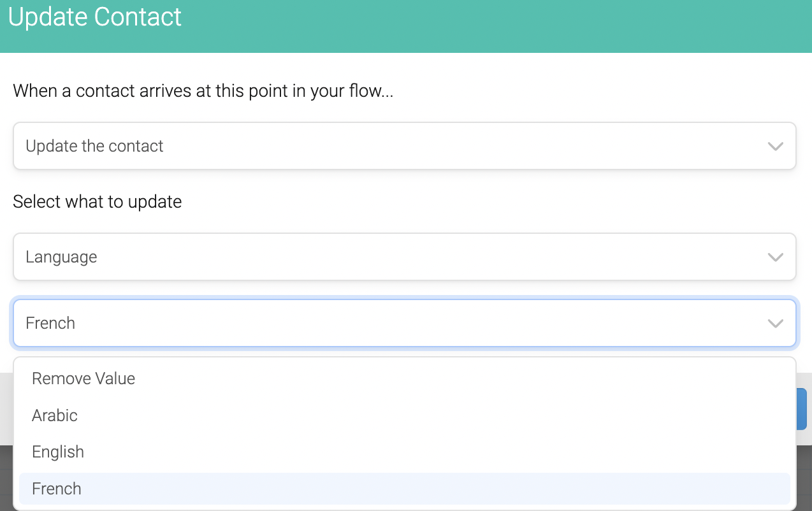Click the "Select what to update" label
This screenshot has width=812, height=511.
(97, 201)
